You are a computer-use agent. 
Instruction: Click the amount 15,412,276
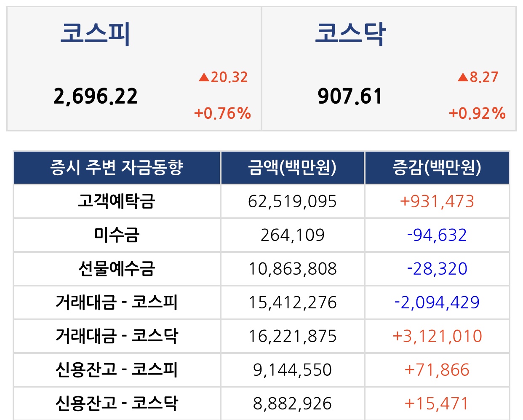pos(292,302)
